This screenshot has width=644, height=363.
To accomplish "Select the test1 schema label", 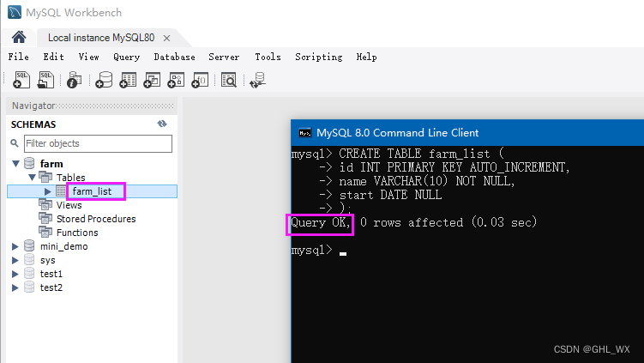I will [51, 274].
